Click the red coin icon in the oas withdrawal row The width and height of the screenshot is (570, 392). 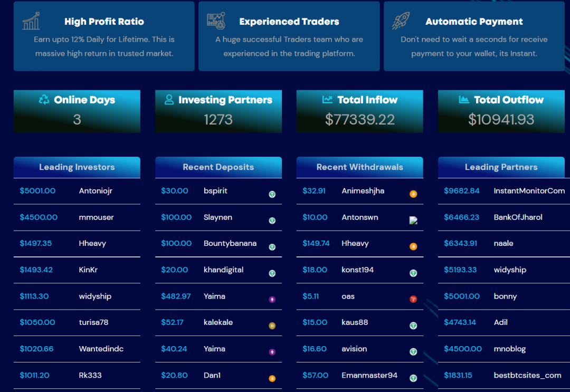coord(413,299)
